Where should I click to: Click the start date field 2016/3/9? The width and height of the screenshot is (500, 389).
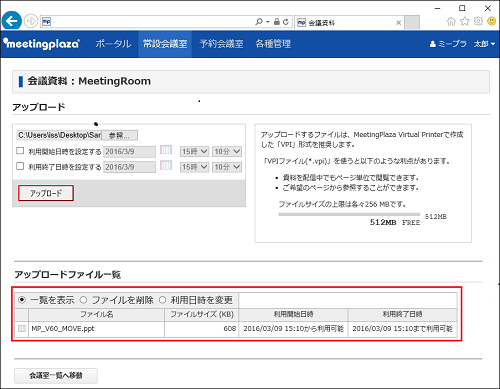[x=129, y=152]
